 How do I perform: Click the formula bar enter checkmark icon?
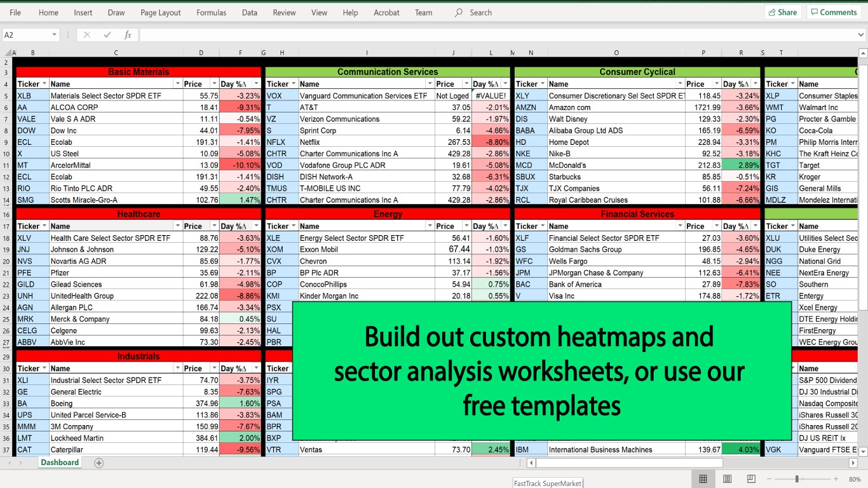click(107, 35)
